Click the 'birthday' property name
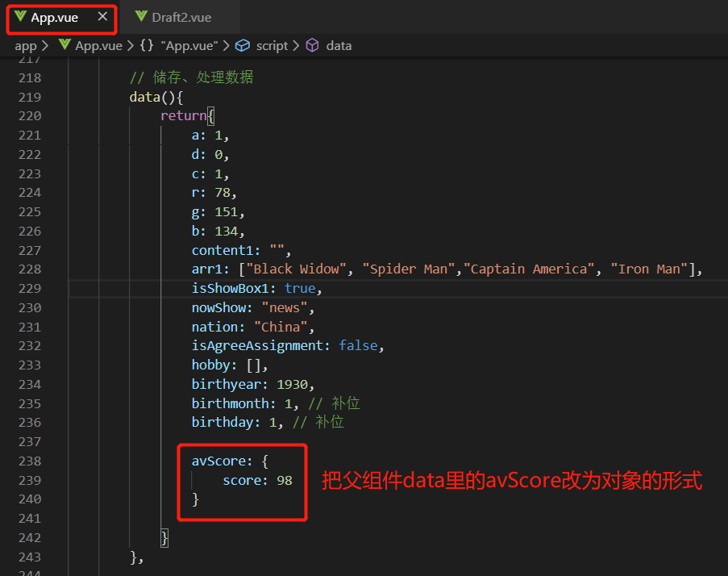Image resolution: width=728 pixels, height=576 pixels. point(222,422)
